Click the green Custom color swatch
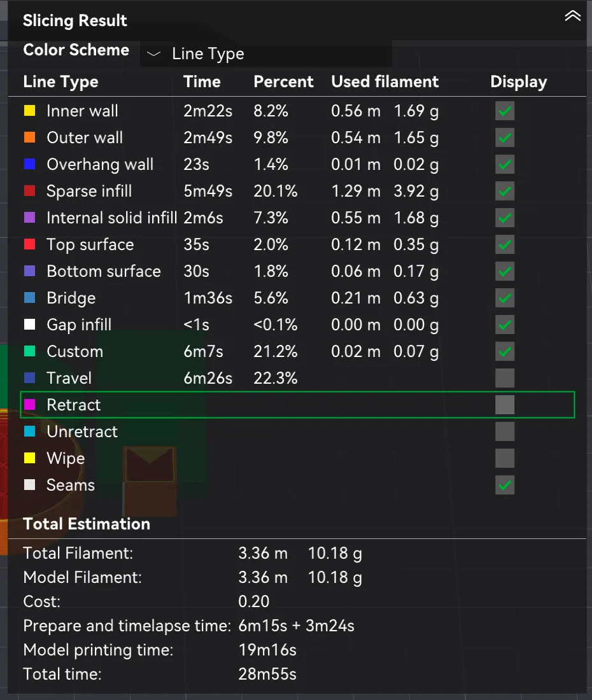This screenshot has height=700, width=592. click(x=29, y=351)
